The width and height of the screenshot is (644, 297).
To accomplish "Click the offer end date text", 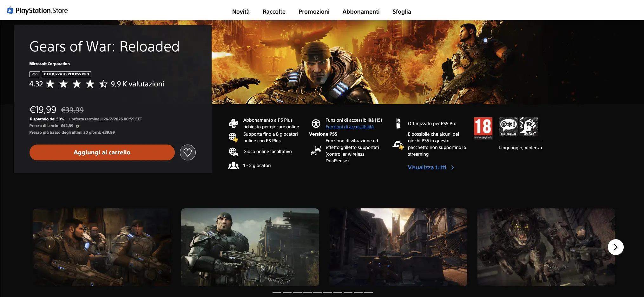I will click(x=105, y=119).
